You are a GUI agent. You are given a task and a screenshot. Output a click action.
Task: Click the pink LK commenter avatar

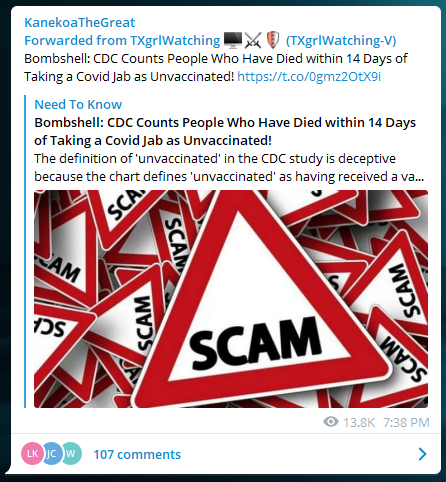coord(32,453)
